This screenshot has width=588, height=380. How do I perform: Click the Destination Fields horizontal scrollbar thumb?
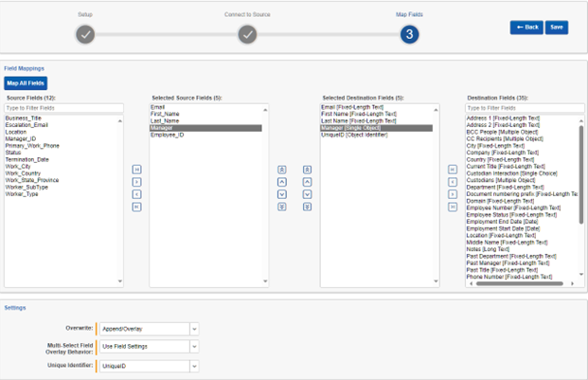pos(520,283)
